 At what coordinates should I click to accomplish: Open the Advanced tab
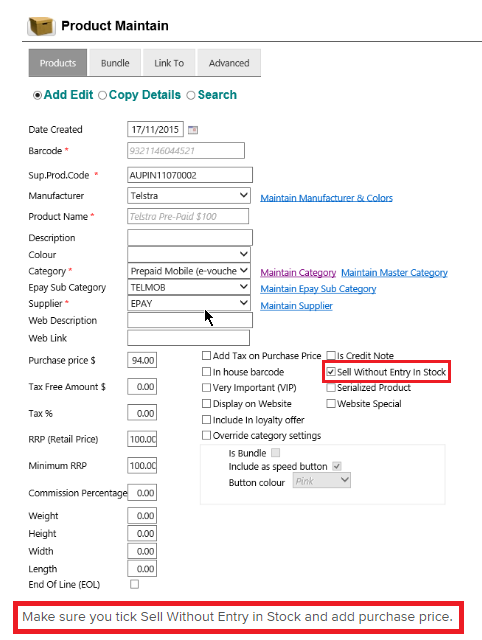pos(229,63)
